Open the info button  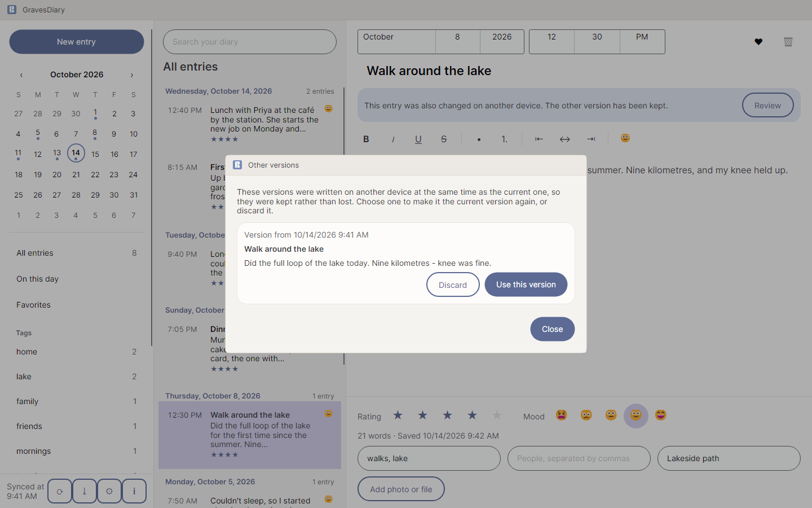coord(134,491)
